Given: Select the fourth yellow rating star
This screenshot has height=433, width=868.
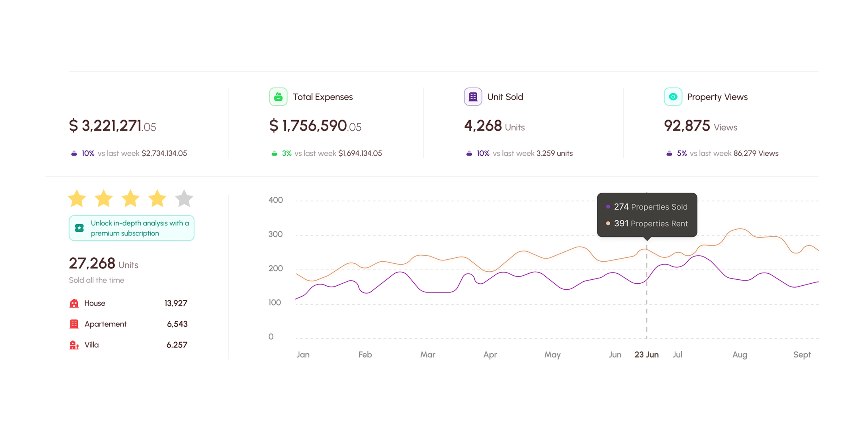Looking at the screenshot, I should click(x=157, y=198).
